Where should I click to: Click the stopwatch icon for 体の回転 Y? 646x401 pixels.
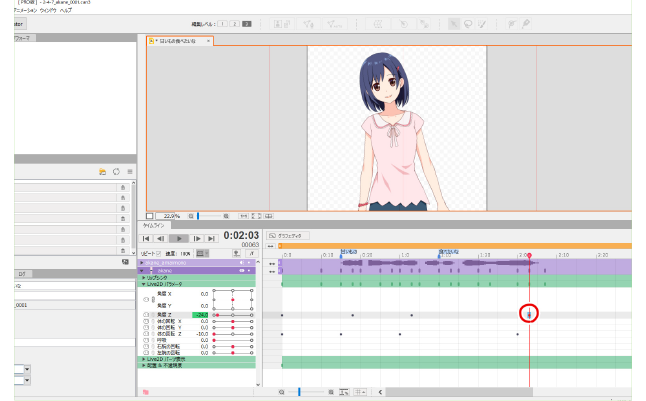coord(146,328)
